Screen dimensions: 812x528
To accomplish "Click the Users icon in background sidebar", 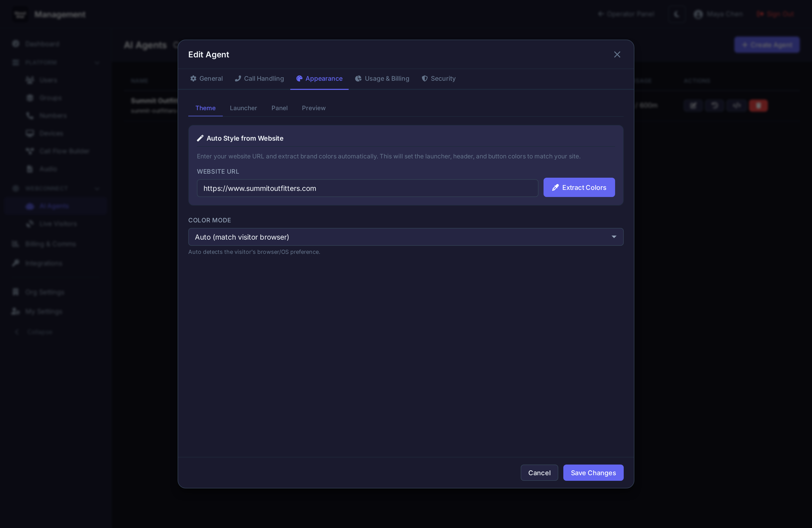I will click(x=30, y=80).
